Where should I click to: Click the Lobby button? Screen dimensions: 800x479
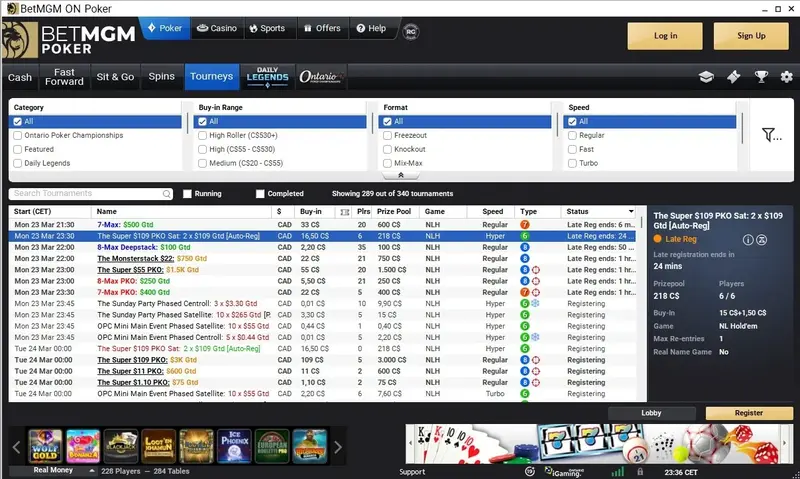point(652,413)
